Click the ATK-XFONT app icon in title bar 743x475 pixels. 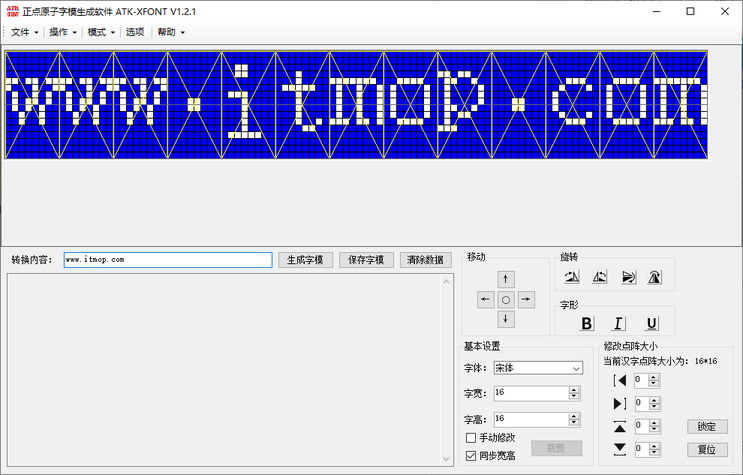[12, 11]
